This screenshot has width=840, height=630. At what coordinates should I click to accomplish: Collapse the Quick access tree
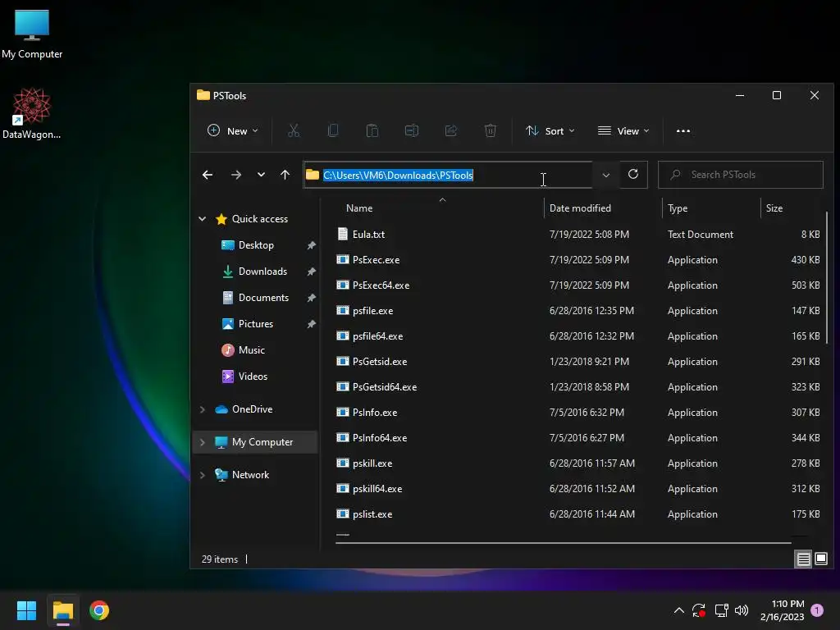click(203, 218)
